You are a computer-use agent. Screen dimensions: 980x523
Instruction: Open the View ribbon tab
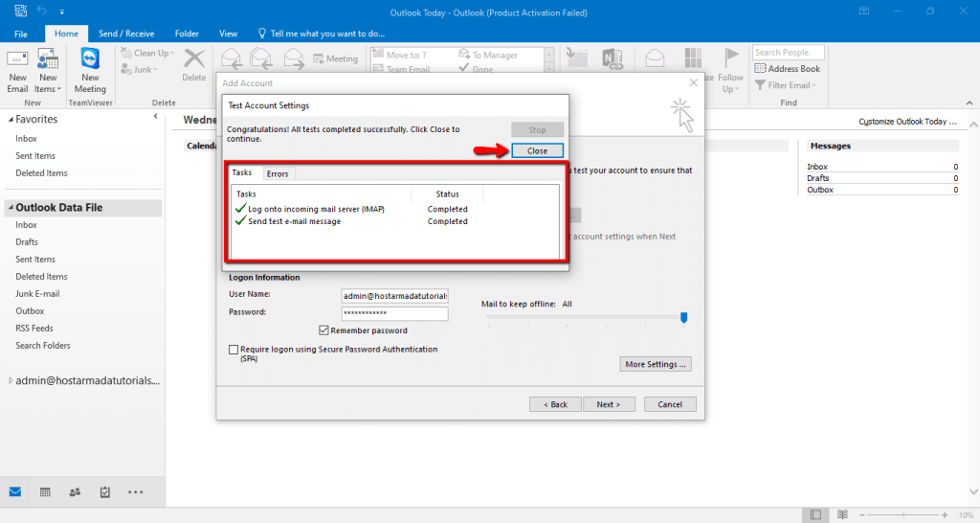(228, 34)
